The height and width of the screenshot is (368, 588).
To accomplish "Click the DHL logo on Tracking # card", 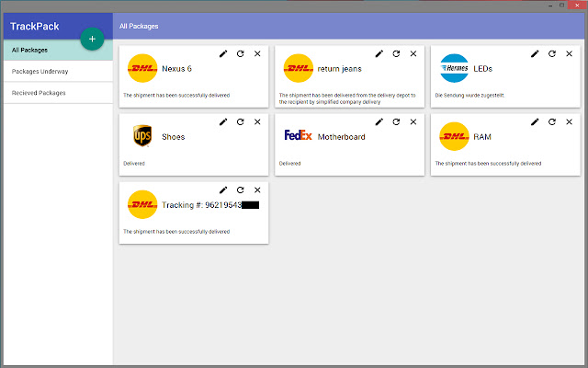I will coord(142,204).
